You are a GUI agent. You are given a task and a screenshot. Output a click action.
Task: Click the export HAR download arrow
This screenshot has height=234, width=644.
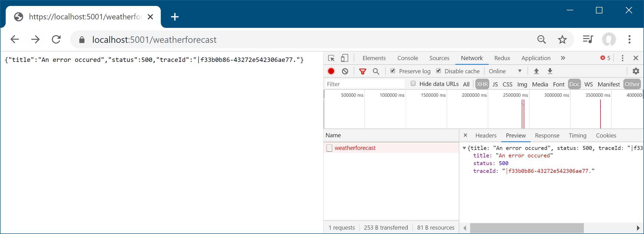click(550, 71)
